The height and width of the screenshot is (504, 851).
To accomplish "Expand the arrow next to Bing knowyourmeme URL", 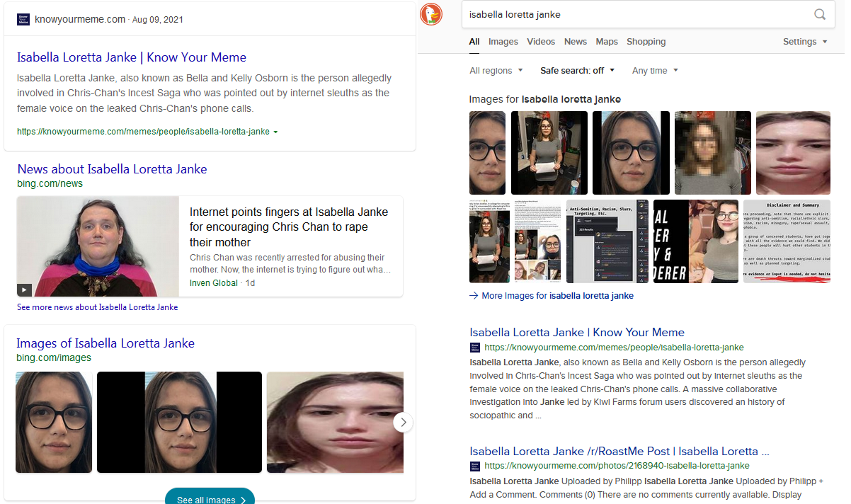I will pyautogui.click(x=275, y=132).
